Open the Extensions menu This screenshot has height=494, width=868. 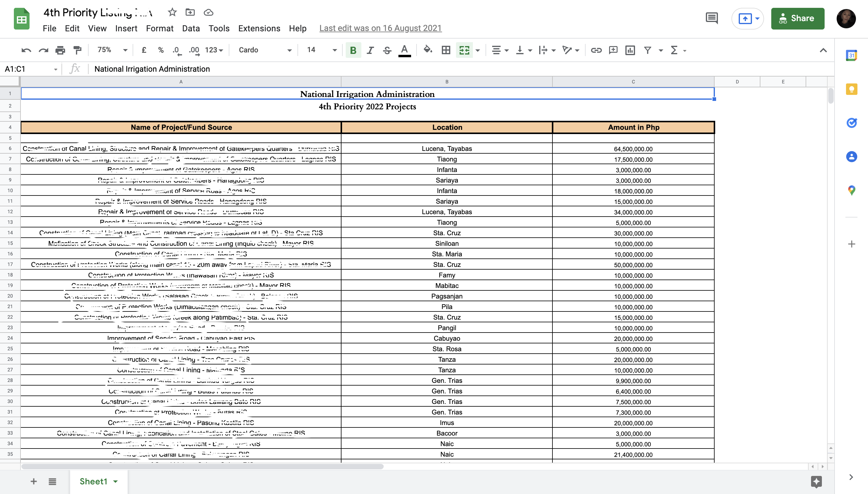[259, 28]
